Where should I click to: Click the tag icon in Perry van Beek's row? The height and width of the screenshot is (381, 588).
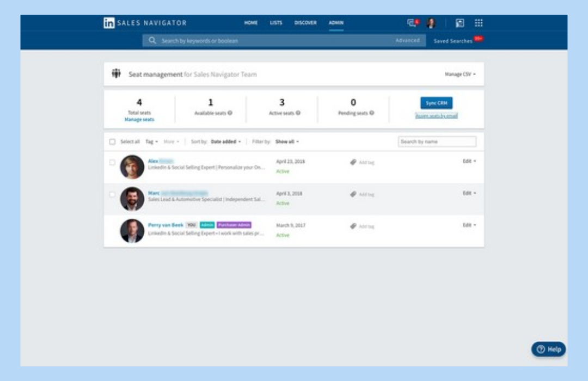pos(353,226)
